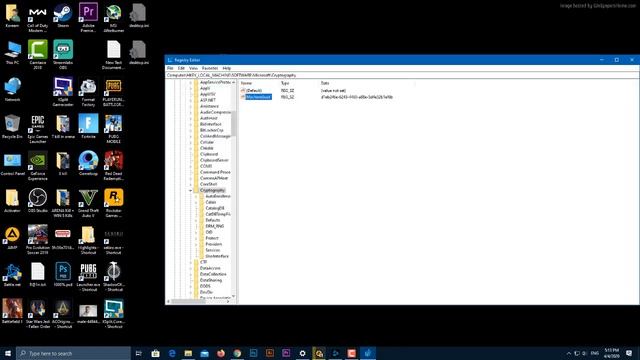The width and height of the screenshot is (640, 360).
Task: Select Grand Theft Auto V shortcut
Action: tap(88, 202)
